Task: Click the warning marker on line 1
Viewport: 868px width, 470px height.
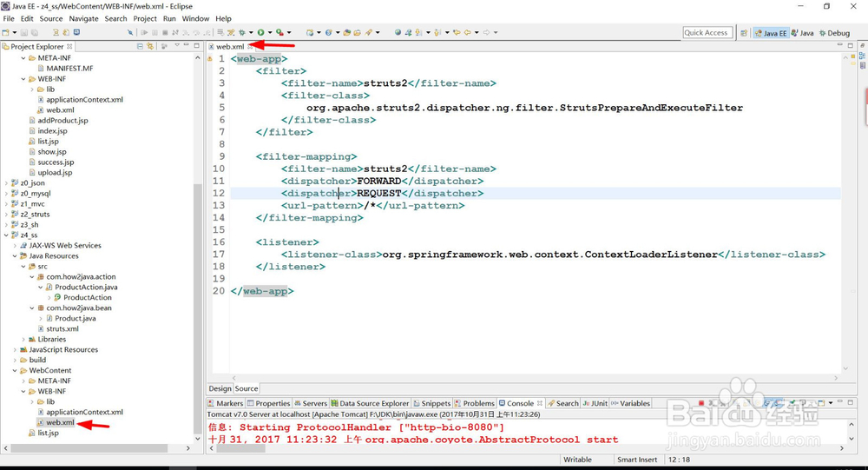Action: [x=210, y=59]
